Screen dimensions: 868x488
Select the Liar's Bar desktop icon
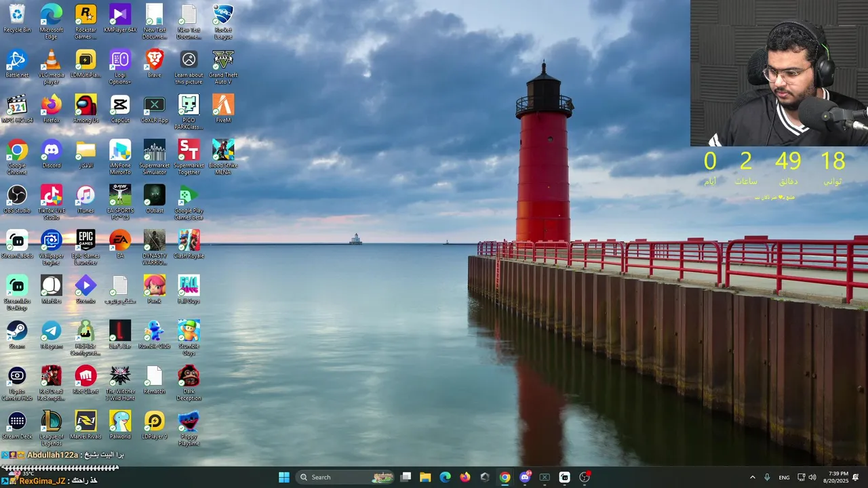click(x=120, y=335)
